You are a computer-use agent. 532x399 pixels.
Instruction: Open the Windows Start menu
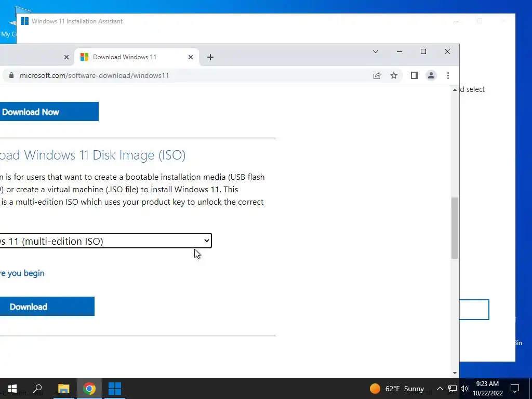(x=12, y=389)
